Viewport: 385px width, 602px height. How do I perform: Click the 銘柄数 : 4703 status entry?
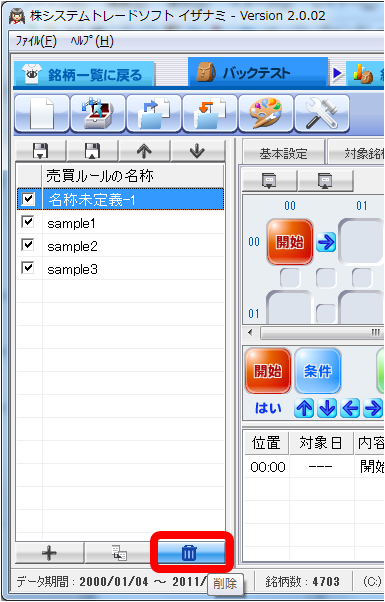(302, 582)
